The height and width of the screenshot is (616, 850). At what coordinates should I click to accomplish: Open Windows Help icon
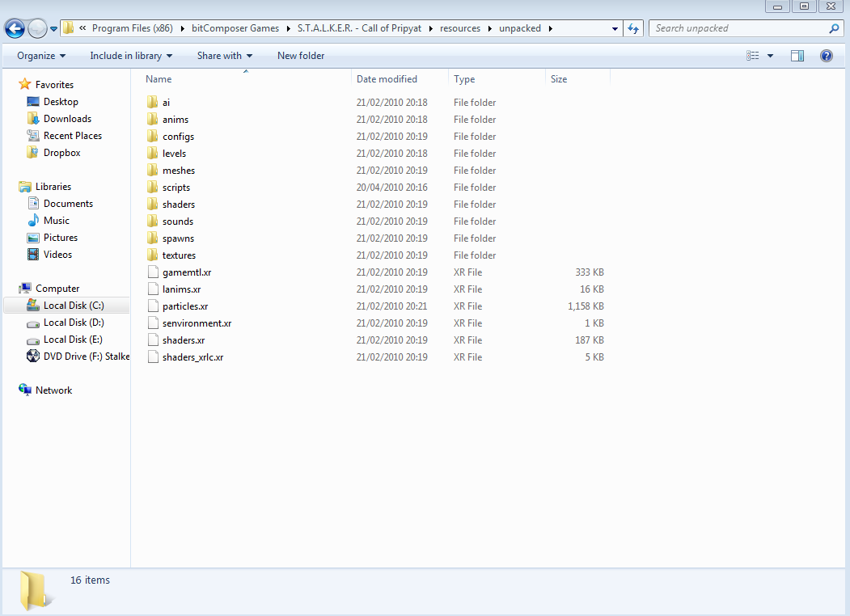[827, 56]
